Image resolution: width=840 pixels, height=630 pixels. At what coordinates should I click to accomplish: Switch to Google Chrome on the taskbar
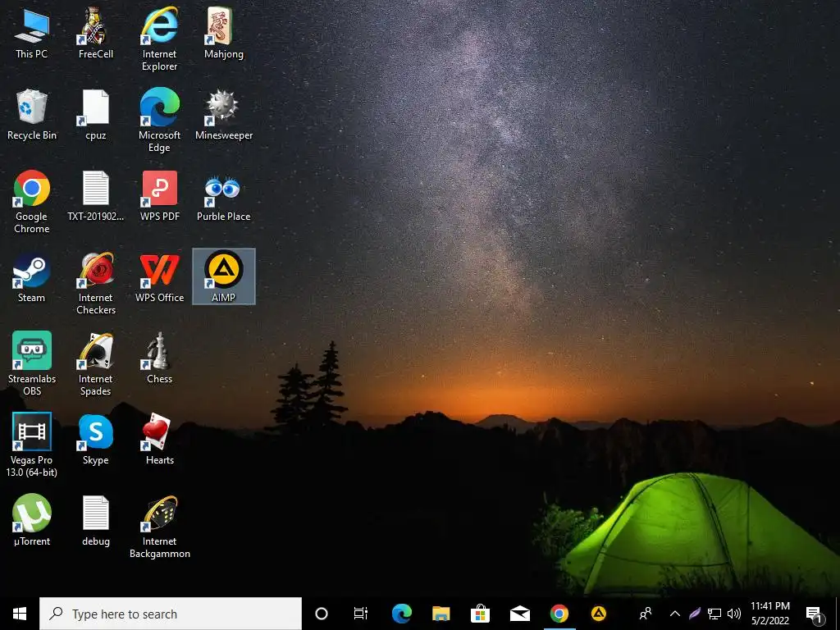(559, 614)
